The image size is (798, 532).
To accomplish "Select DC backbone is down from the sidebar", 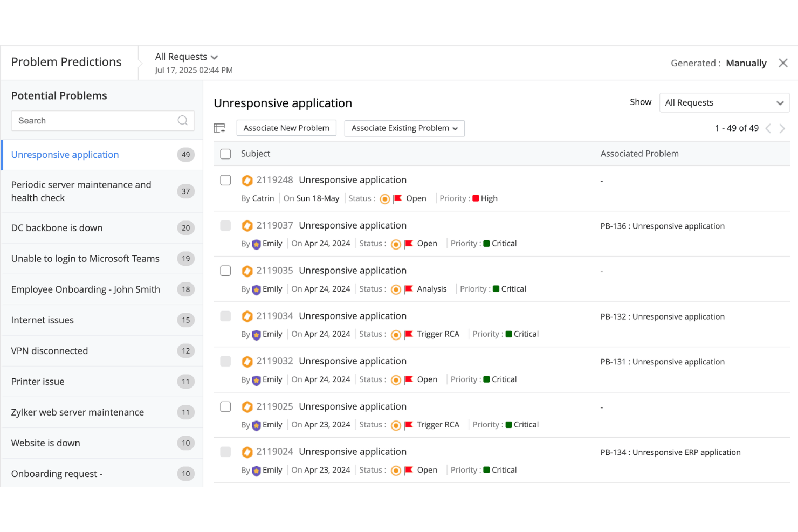I will (x=57, y=227).
